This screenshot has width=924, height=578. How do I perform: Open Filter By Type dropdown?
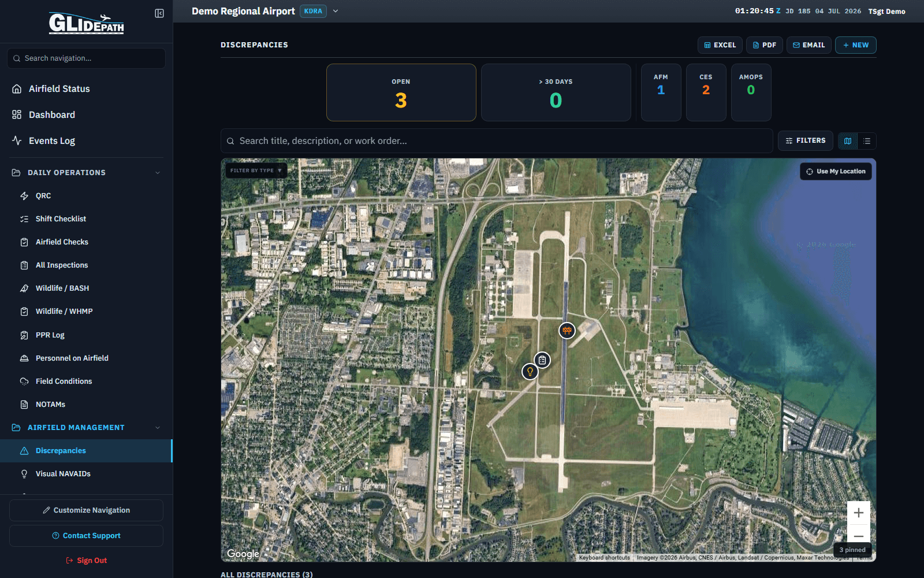click(256, 171)
